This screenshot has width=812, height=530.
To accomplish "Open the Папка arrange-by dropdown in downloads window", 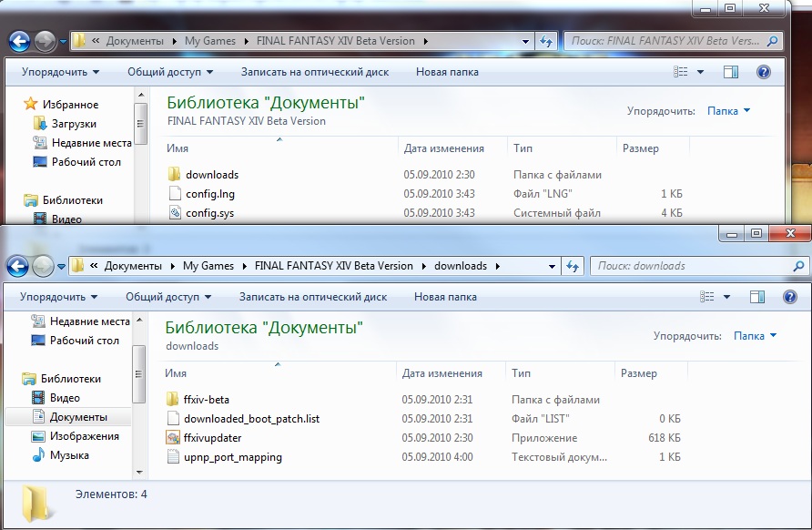I will click(755, 336).
